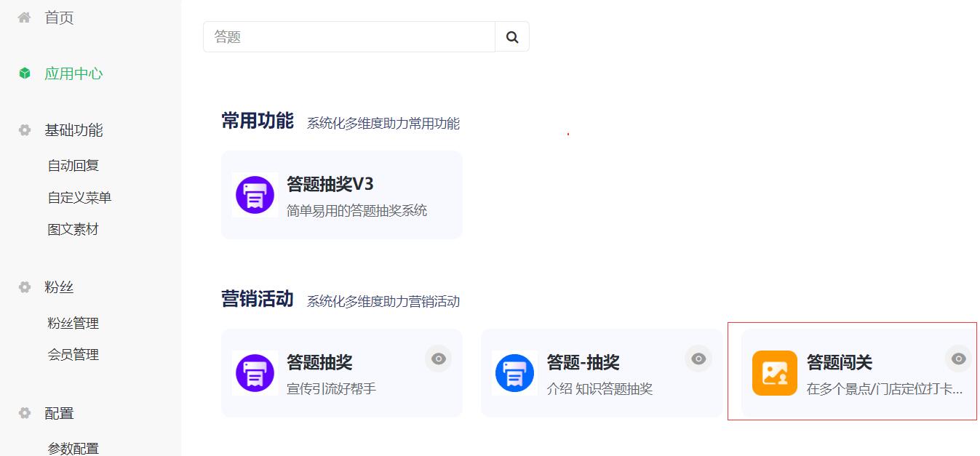Open 自定义菜单 in the sidebar

pos(79,198)
